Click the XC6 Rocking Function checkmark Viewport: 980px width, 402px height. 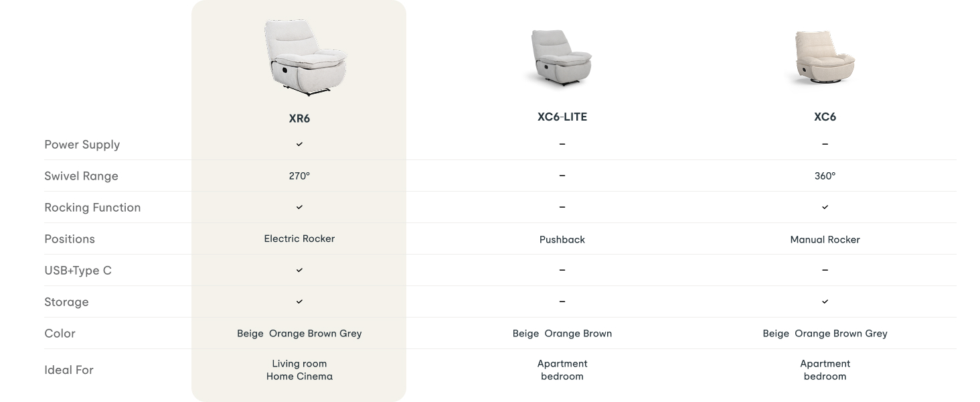point(825,207)
